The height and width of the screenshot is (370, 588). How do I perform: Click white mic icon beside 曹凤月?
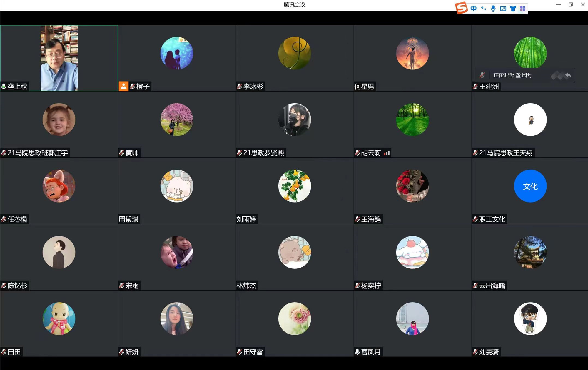click(357, 352)
